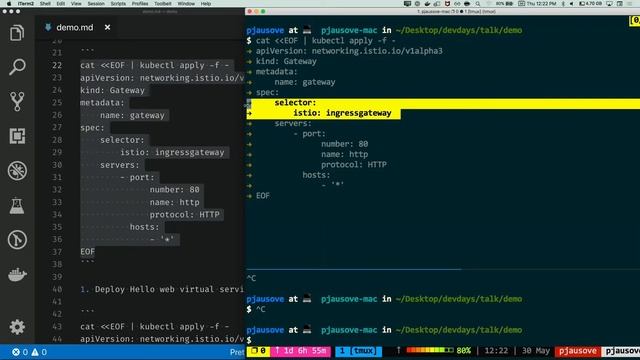Select the '1 [tmux]' window in the tmux status
The width and height of the screenshot is (640, 360).
358,351
